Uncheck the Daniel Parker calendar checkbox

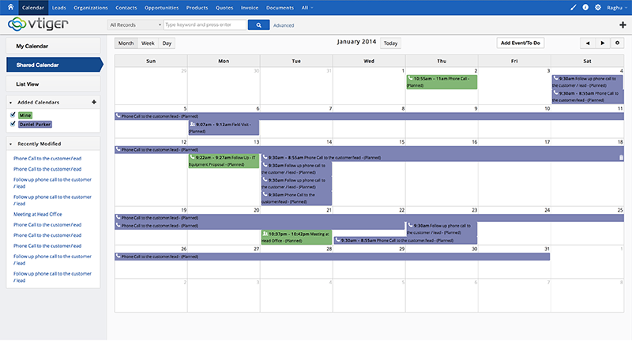(x=12, y=124)
